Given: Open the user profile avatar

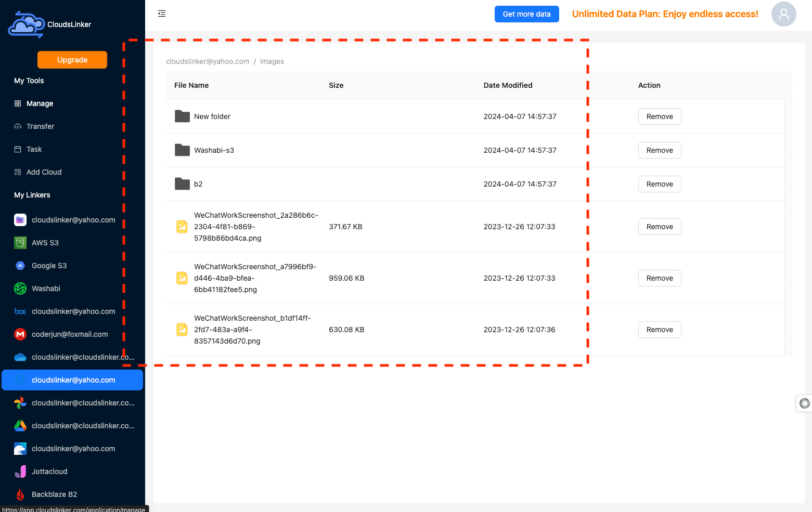Looking at the screenshot, I should tap(783, 14).
